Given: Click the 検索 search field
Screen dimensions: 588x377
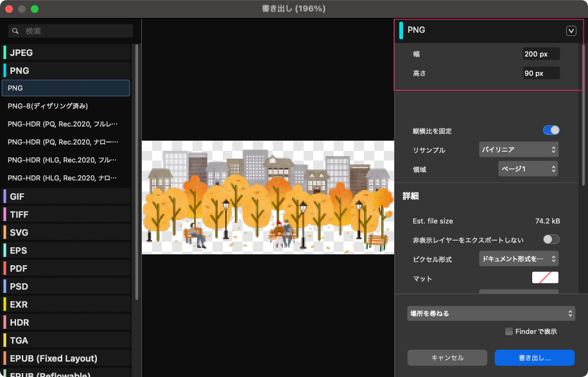Looking at the screenshot, I should click(x=77, y=31).
